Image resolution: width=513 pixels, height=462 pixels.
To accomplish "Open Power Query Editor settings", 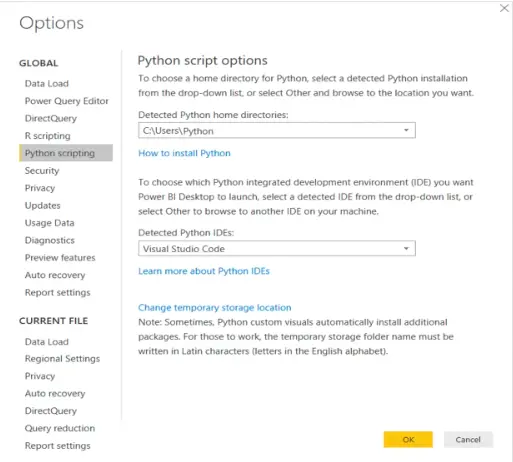I will [x=67, y=101].
